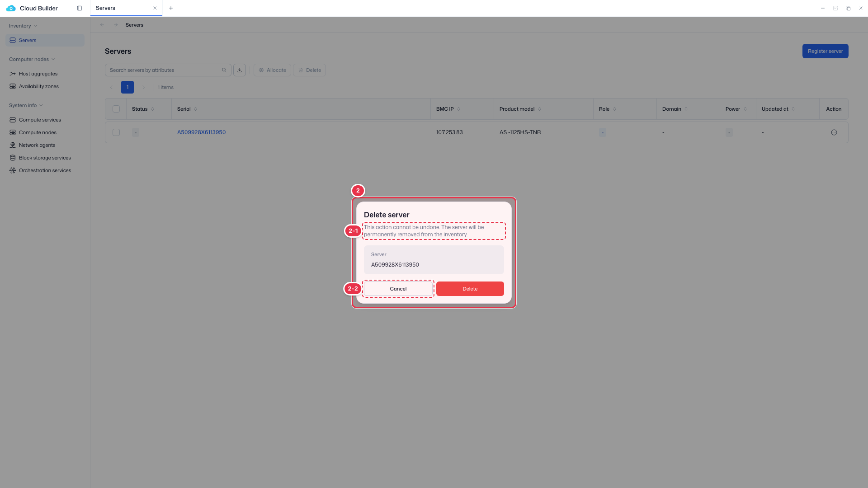Open Host aggregates in sidebar

pos(38,74)
